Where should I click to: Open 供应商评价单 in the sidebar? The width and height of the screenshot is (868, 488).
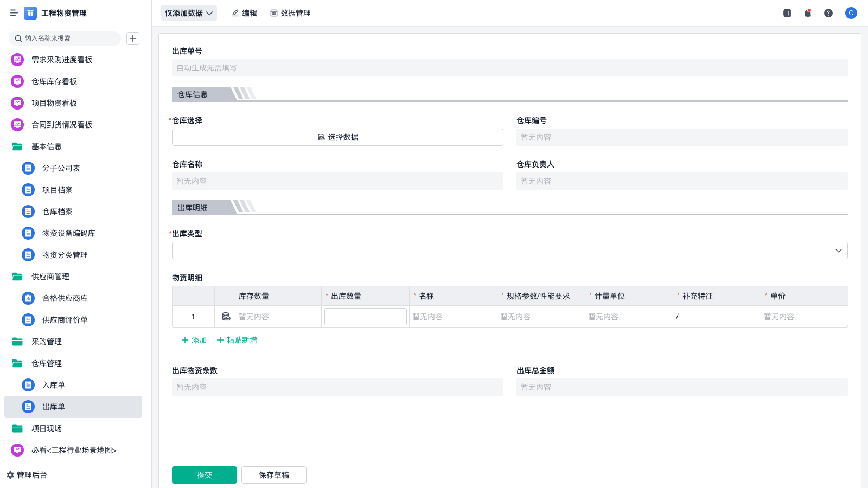73,320
